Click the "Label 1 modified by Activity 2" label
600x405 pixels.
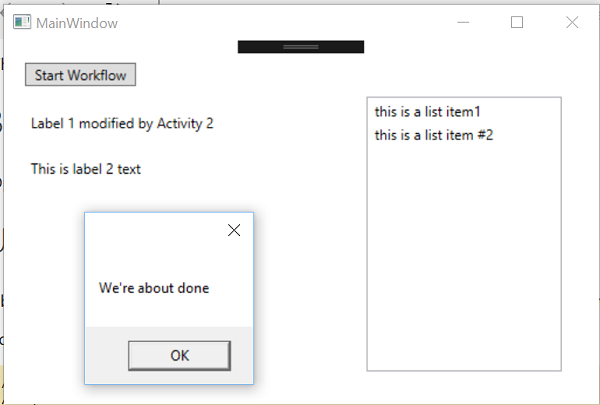click(x=122, y=123)
